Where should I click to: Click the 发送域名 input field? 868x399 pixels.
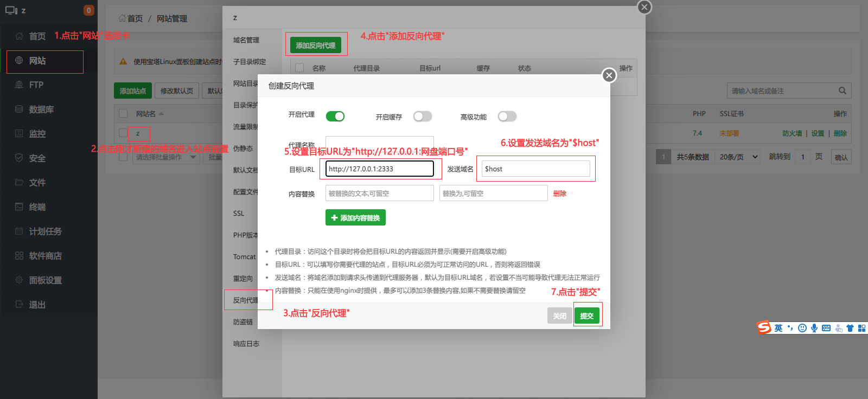(535, 169)
